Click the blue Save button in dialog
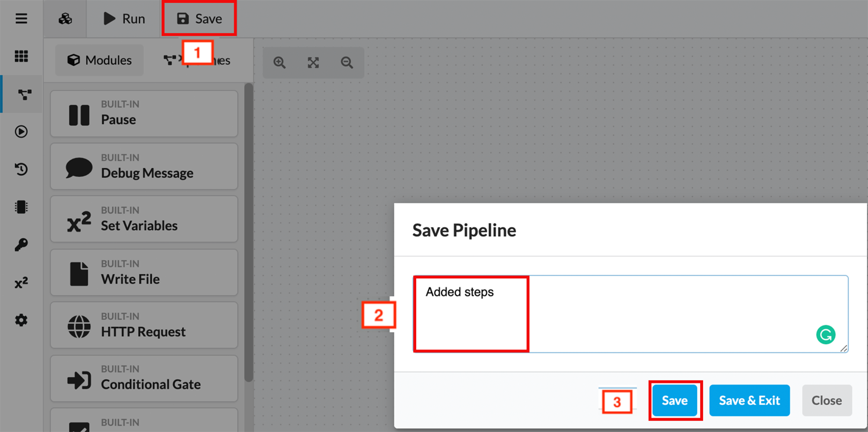 [675, 401]
